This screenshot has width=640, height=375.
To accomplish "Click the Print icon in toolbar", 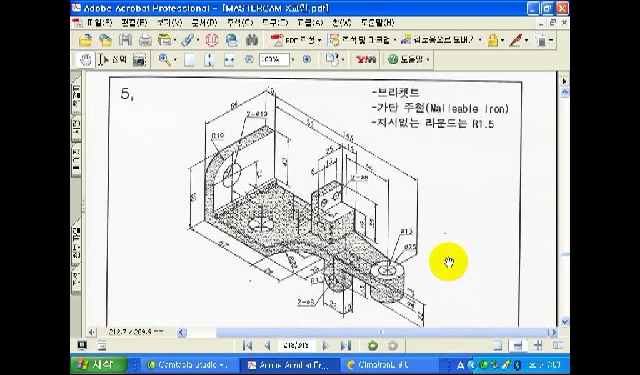I will point(145,40).
